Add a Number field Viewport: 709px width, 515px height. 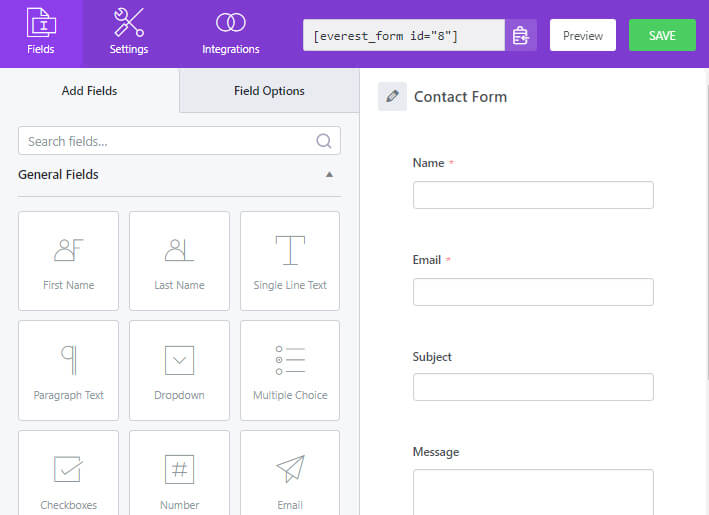click(180, 473)
